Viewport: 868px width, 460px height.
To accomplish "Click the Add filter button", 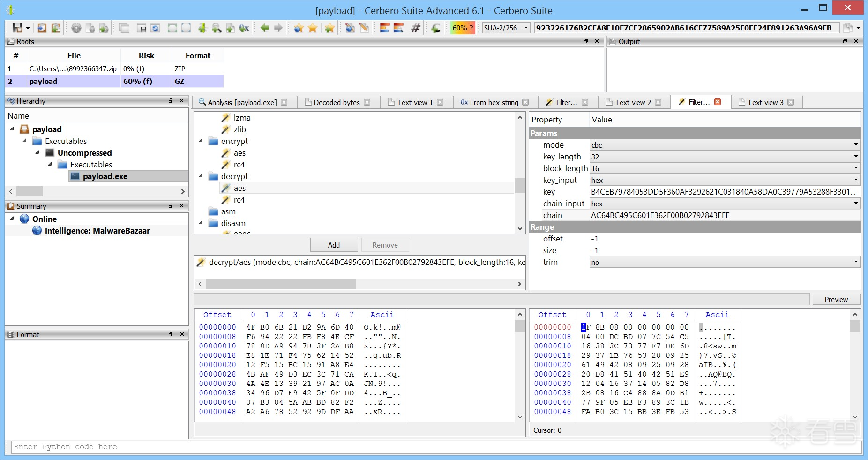I will tap(334, 245).
